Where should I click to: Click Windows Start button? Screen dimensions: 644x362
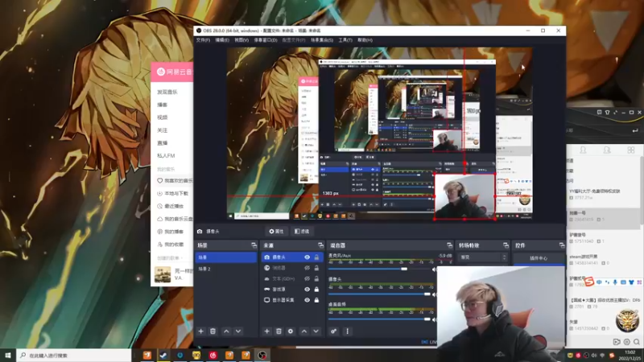[x=8, y=355]
